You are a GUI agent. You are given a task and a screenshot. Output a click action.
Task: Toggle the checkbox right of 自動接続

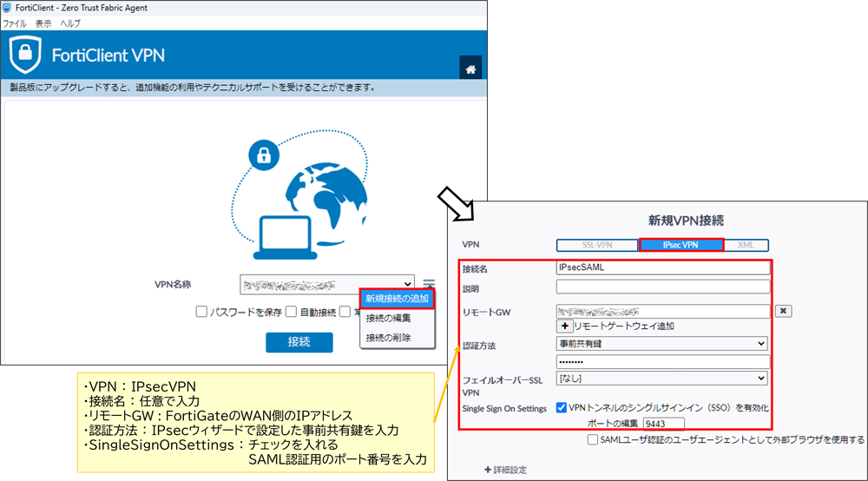[345, 312]
